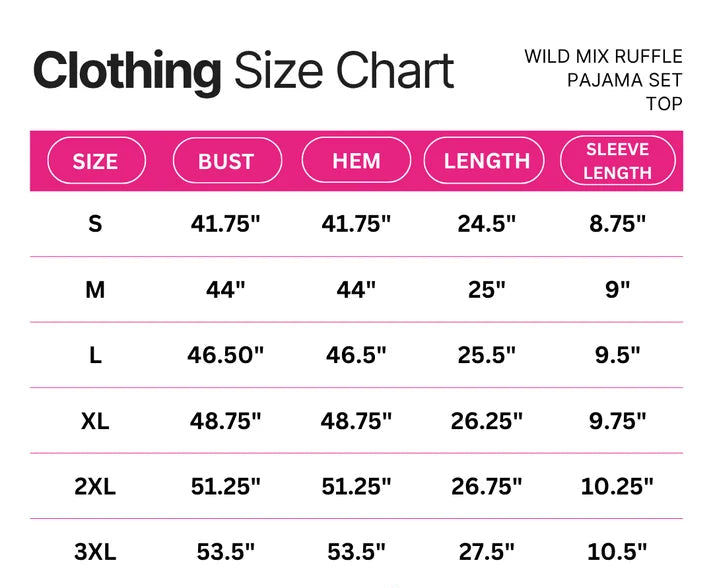Click the Clothing Size Chart title
Screen dimensions: 713x588
[x=244, y=71]
